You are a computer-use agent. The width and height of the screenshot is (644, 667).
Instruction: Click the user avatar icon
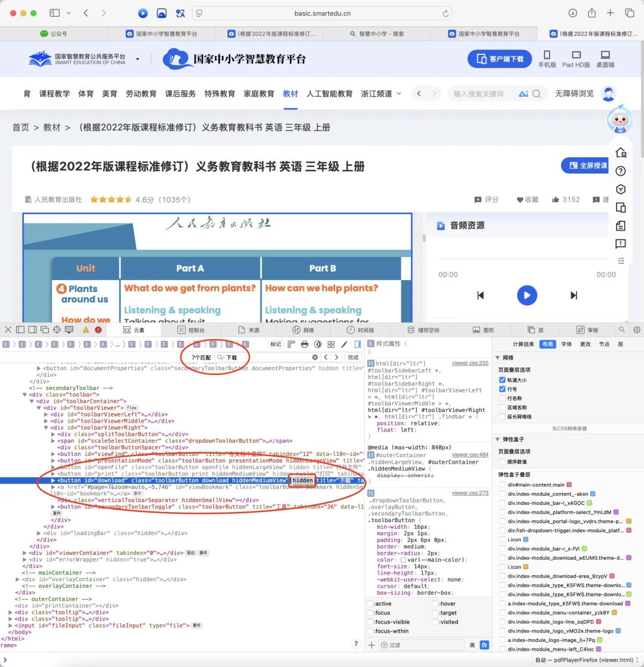coord(609,94)
